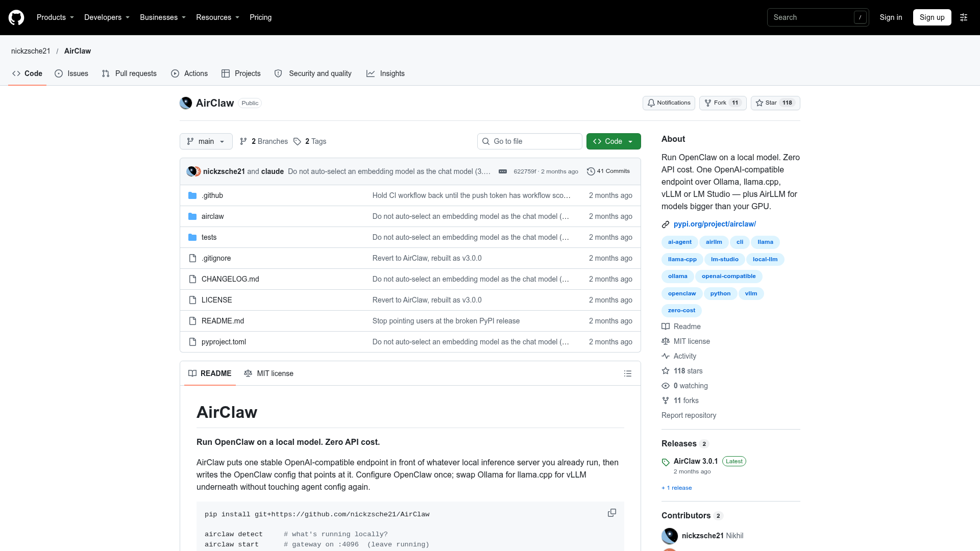Click the nickzsche21 contributor avatar
Screen dimensions: 980x551
pos(670,536)
